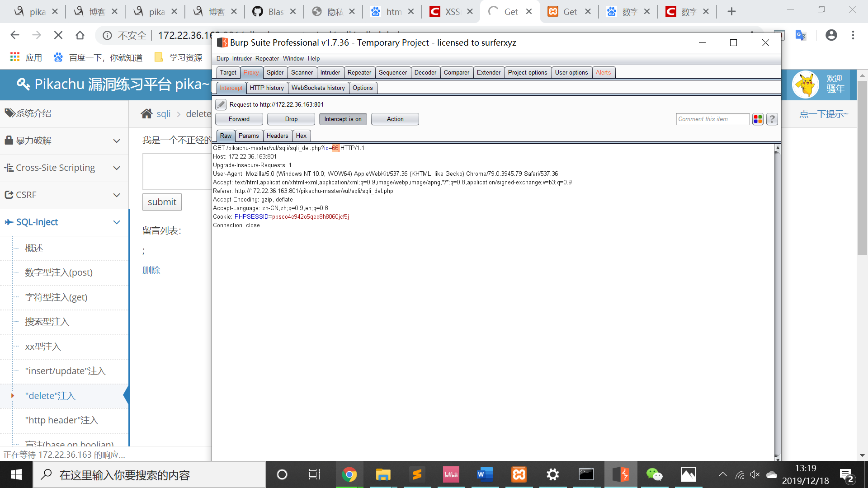Open the highlight color picker icon
This screenshot has width=868, height=488.
758,119
